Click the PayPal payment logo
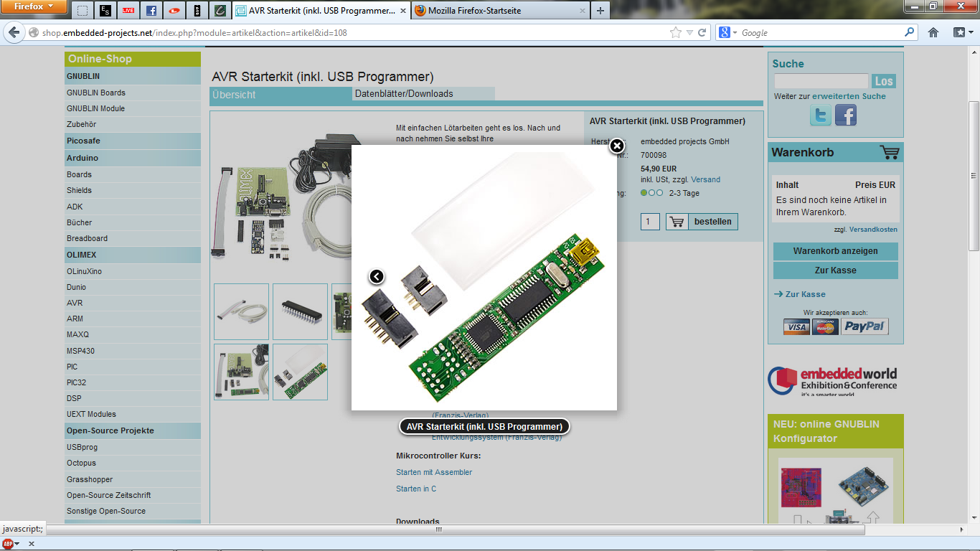Image resolution: width=980 pixels, height=551 pixels. point(864,327)
